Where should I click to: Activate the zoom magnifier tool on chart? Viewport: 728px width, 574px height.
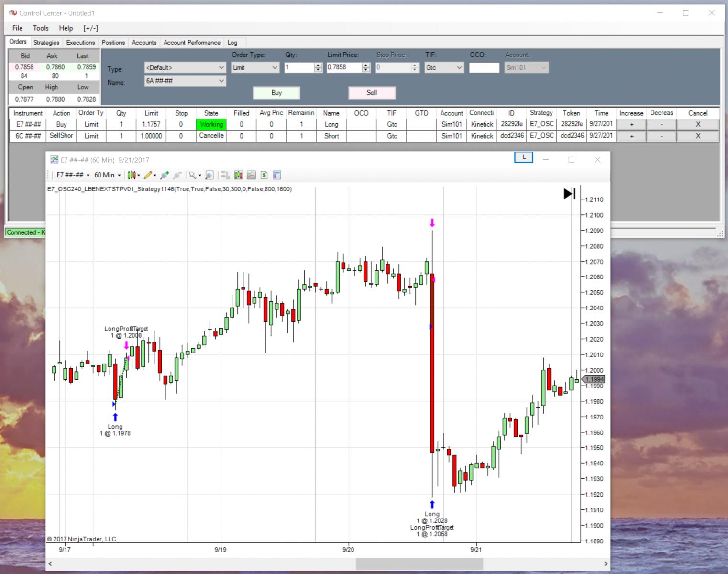209,175
